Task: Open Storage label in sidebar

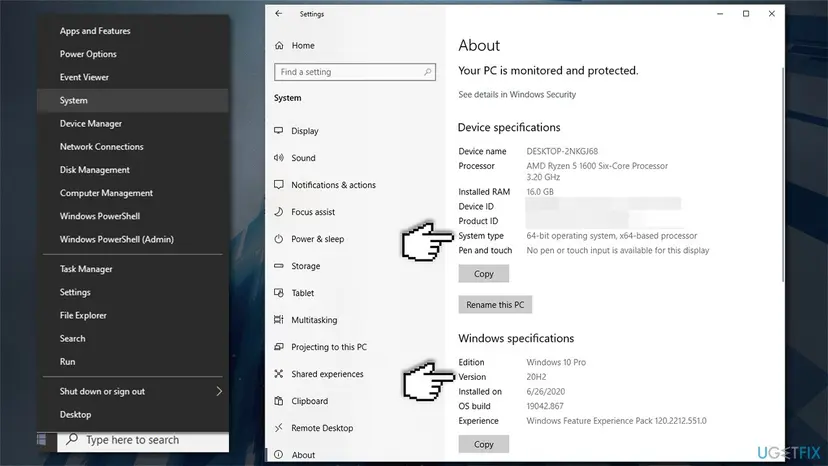Action: click(305, 266)
